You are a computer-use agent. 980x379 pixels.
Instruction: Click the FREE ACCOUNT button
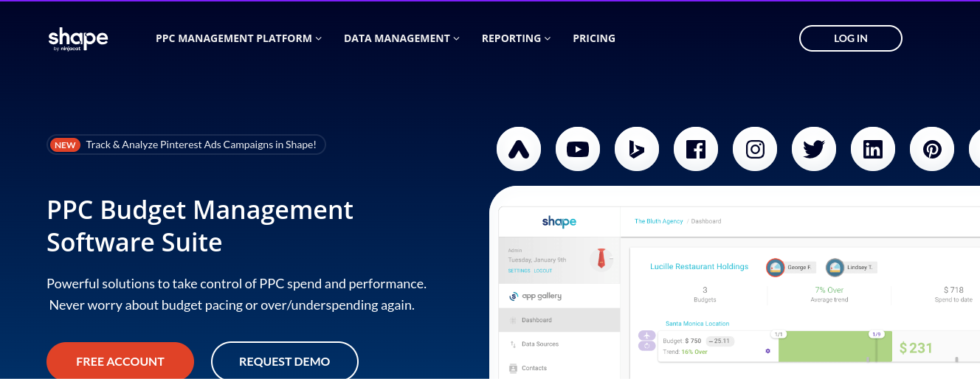(x=120, y=361)
